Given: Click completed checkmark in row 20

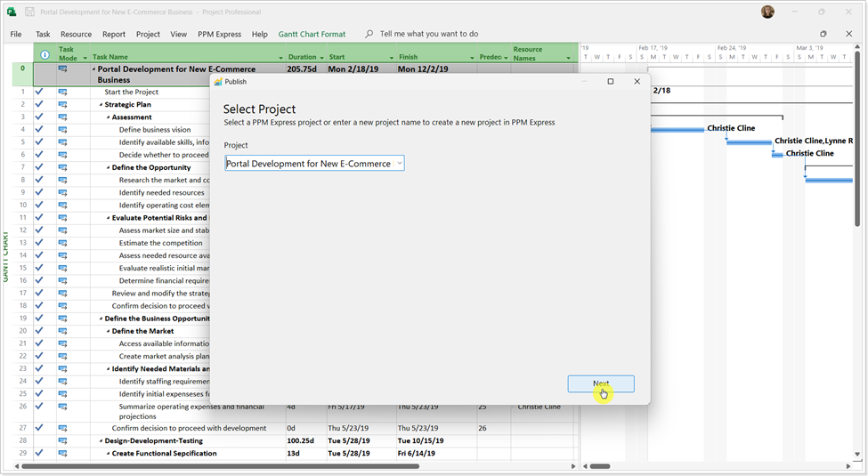Looking at the screenshot, I should pos(39,330).
